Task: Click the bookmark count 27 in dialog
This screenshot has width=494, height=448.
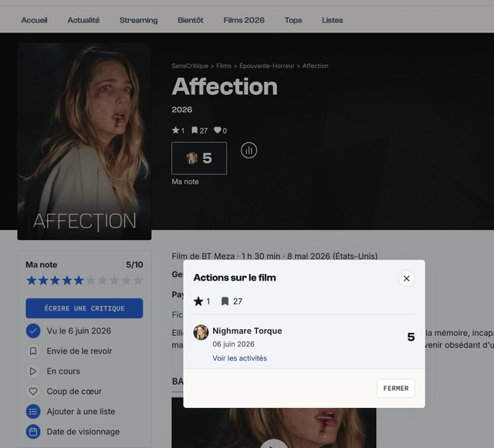Action: [232, 301]
